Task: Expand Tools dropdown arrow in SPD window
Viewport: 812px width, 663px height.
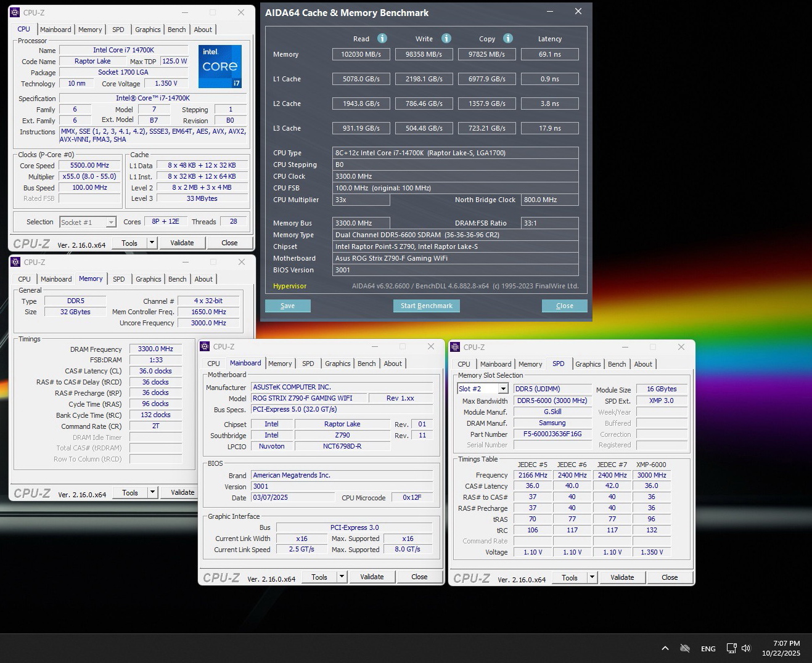Action: click(592, 577)
